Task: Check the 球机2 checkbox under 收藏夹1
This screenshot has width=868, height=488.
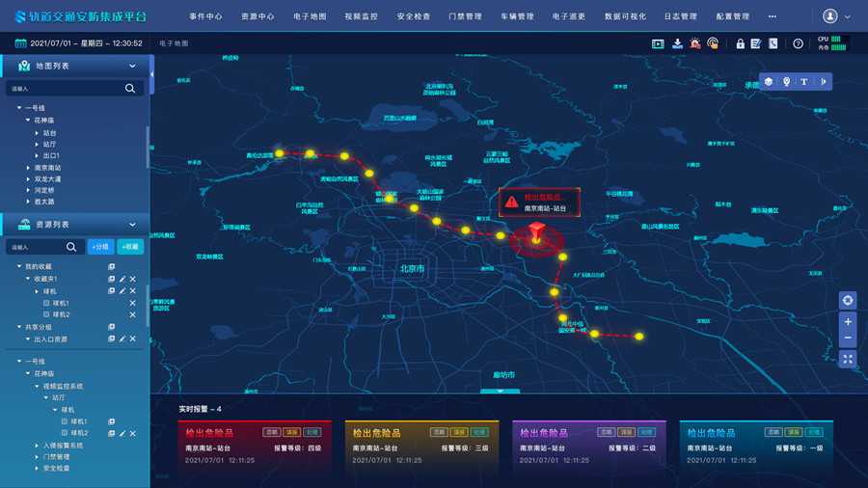Action: tap(45, 315)
